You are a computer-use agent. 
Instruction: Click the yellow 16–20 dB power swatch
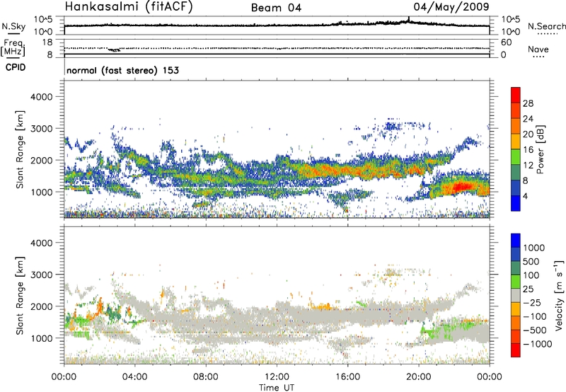click(x=516, y=142)
